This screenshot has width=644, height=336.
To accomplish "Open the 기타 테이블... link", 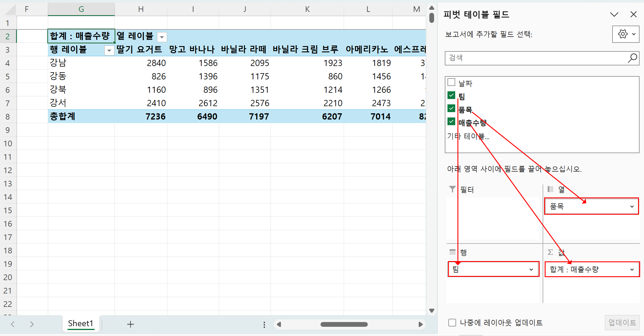I will (x=468, y=136).
